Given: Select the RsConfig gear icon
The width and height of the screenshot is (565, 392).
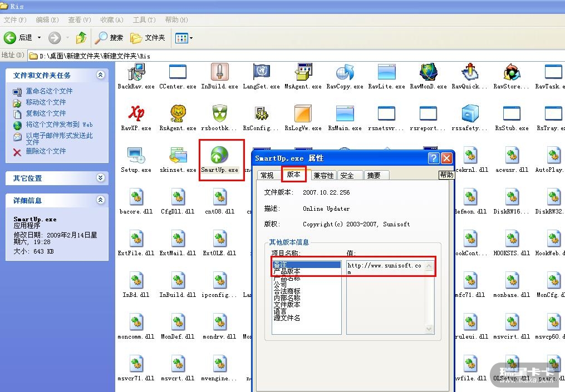Looking at the screenshot, I should point(261,113).
